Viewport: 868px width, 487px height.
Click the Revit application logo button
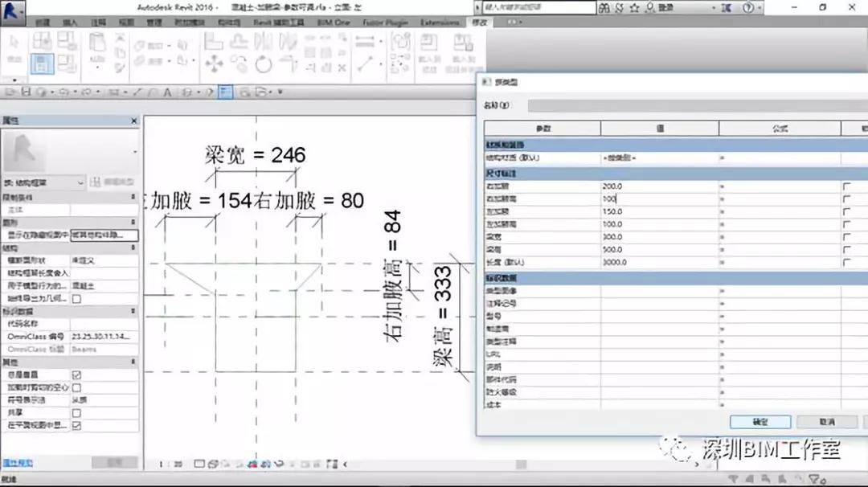point(12,12)
